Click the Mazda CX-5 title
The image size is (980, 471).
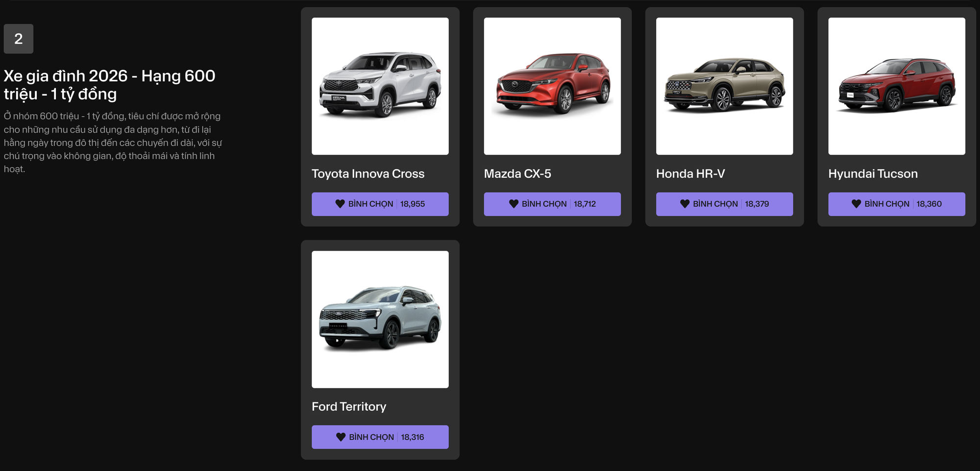[517, 174]
